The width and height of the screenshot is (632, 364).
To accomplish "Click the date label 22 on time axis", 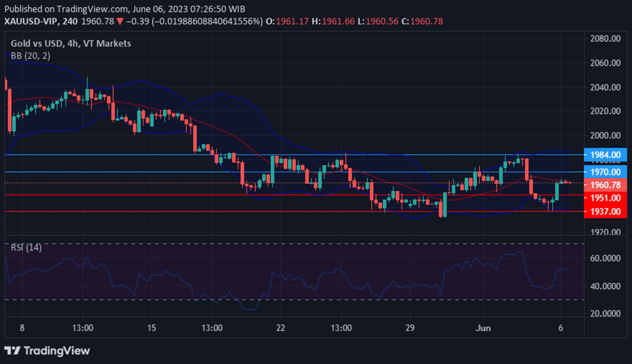I will tap(281, 328).
